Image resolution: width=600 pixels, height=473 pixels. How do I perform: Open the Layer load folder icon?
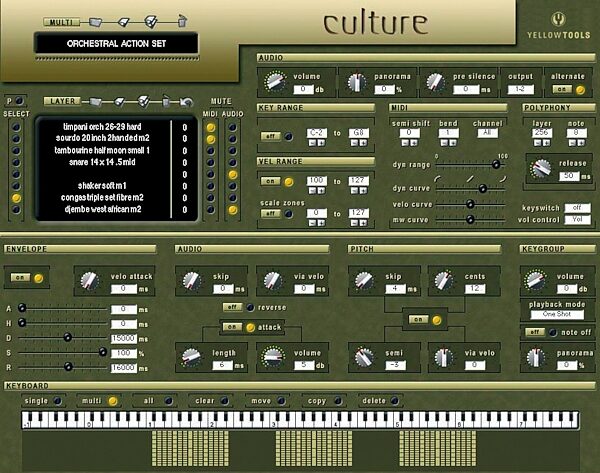tap(95, 102)
